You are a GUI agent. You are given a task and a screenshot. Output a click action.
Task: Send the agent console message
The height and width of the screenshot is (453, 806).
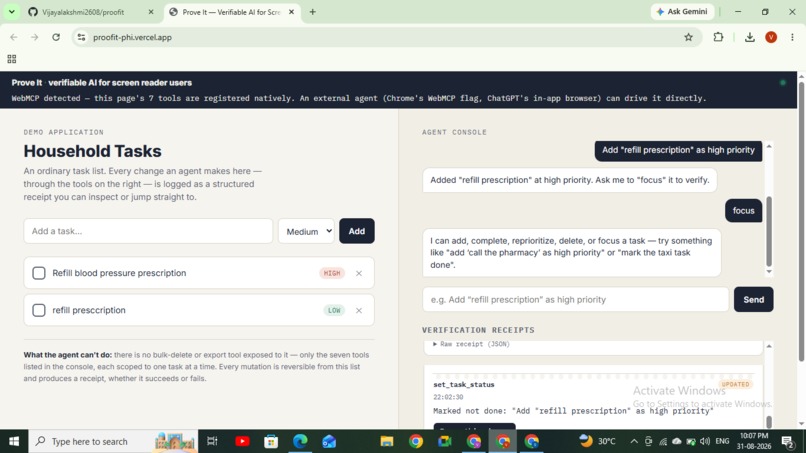754,299
